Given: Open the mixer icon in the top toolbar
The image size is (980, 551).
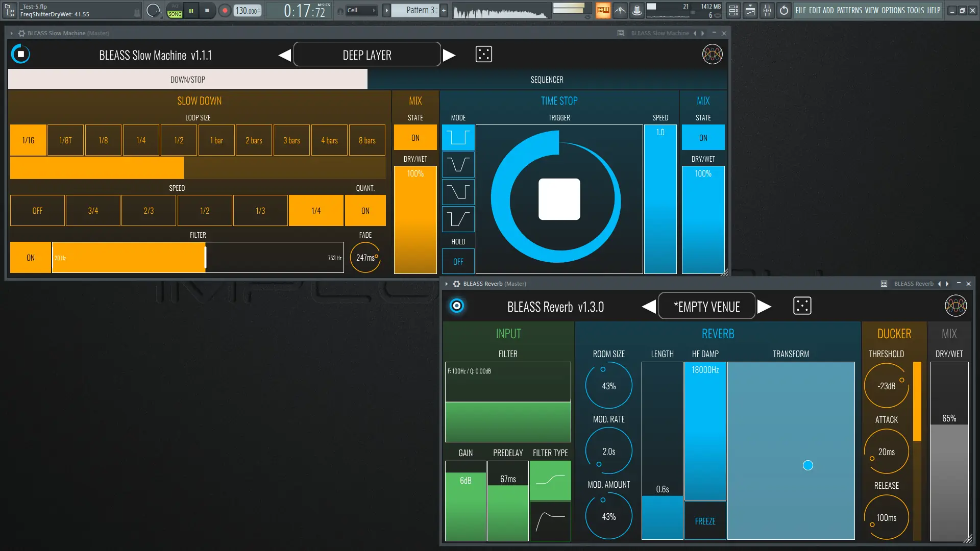Looking at the screenshot, I should pyautogui.click(x=767, y=10).
